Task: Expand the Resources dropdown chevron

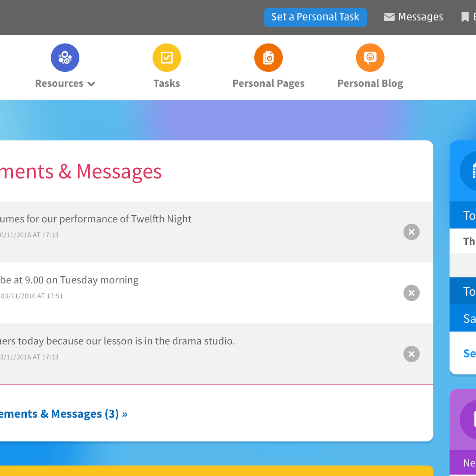Action: [x=92, y=84]
